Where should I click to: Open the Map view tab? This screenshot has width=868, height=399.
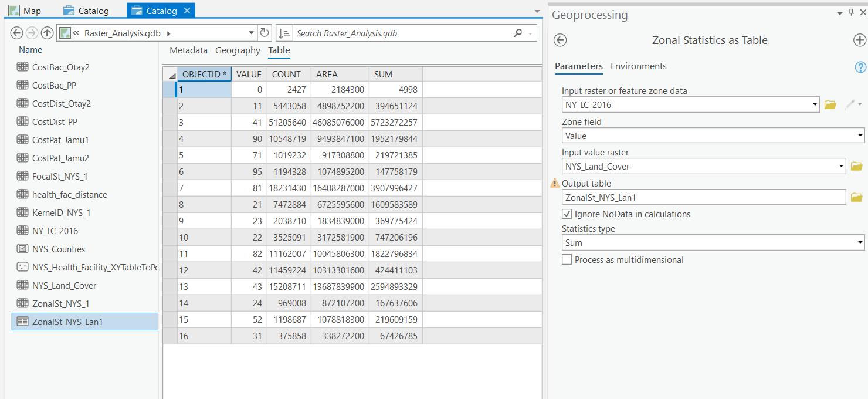(x=26, y=11)
